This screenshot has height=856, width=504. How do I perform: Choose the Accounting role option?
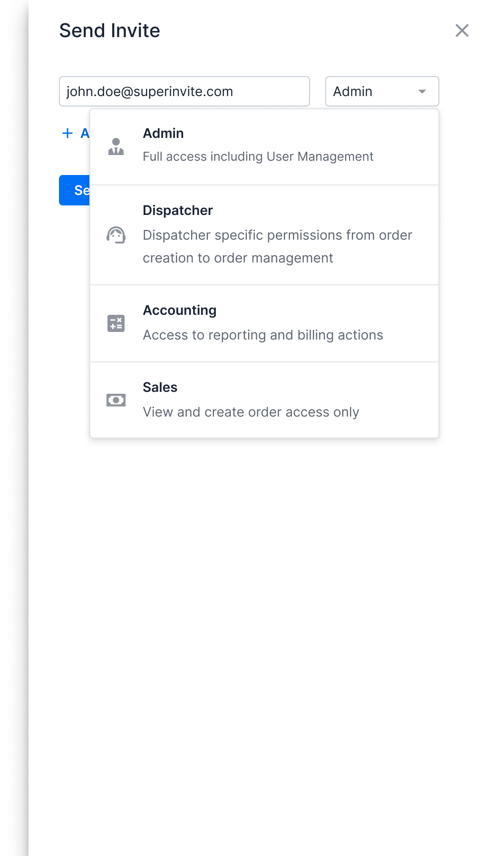pos(264,323)
